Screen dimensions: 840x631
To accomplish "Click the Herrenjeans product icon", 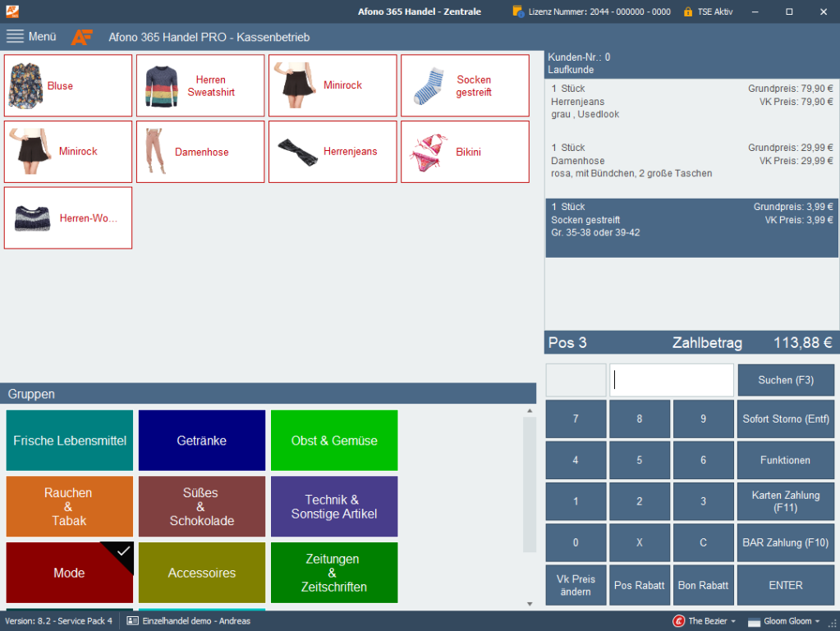I will 296,153.
